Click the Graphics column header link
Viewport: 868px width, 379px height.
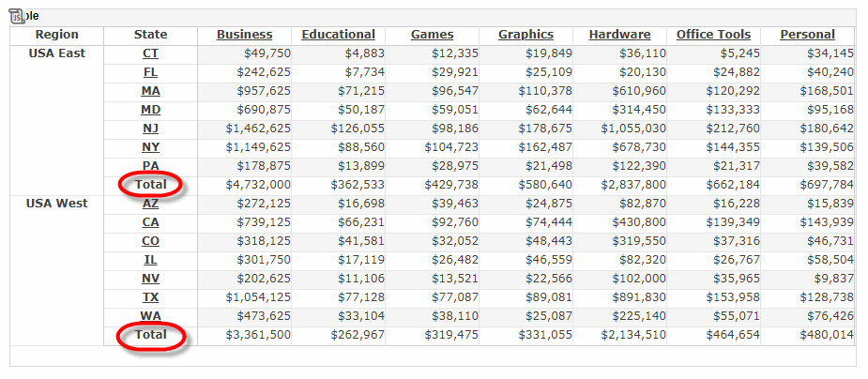click(x=525, y=35)
